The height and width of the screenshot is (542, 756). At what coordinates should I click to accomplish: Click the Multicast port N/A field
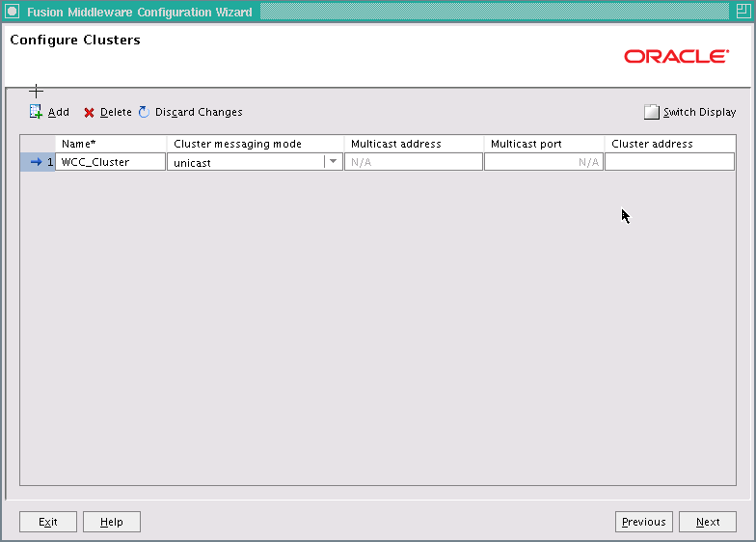click(x=544, y=162)
